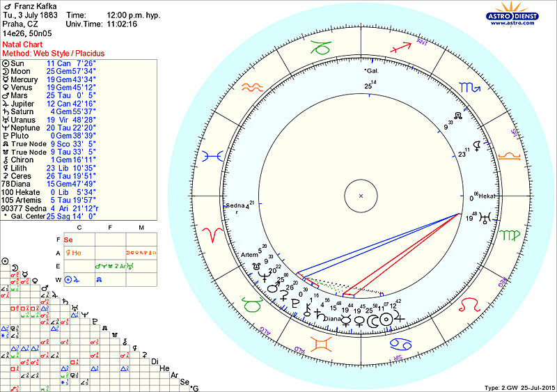Select the Uranus position row
The image size is (557, 392).
(x=42, y=120)
